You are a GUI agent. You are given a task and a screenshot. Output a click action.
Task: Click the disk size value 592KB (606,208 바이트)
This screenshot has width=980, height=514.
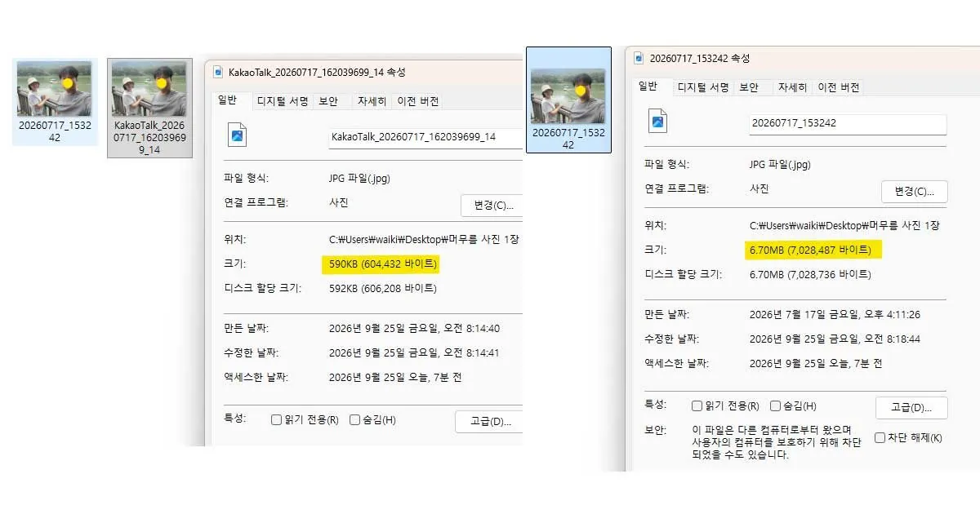[x=382, y=289]
